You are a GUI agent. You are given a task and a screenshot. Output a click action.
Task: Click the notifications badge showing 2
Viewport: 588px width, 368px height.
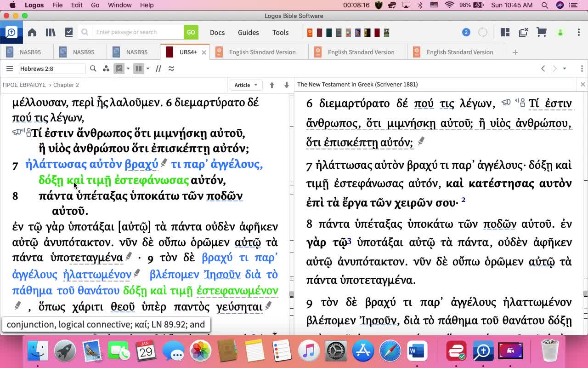tap(466, 32)
